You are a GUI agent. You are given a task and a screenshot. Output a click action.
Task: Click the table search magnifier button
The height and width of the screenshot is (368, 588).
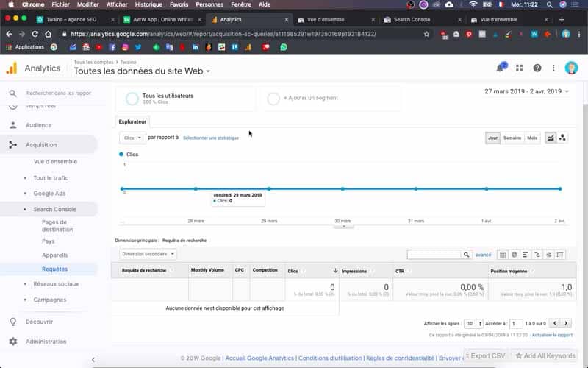[x=466, y=255]
